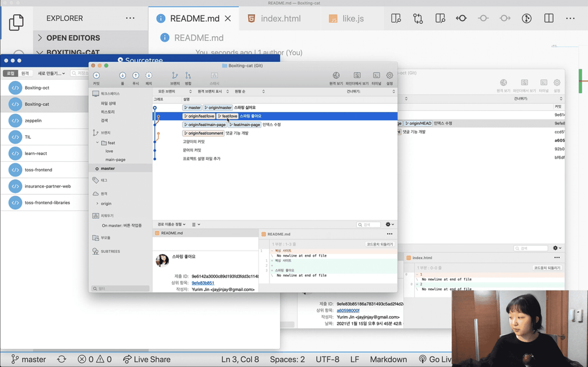The height and width of the screenshot is (367, 588).
Task: Click the Push (푸시) toolbar icon
Action: (x=136, y=75)
